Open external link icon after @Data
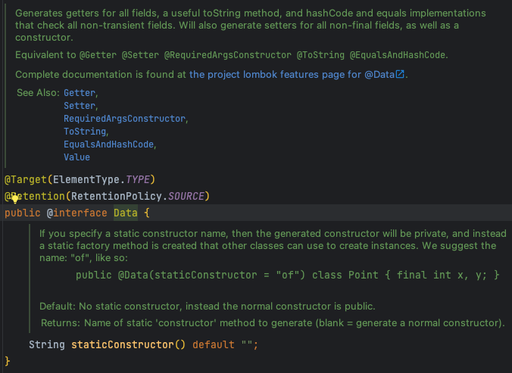 (400, 74)
